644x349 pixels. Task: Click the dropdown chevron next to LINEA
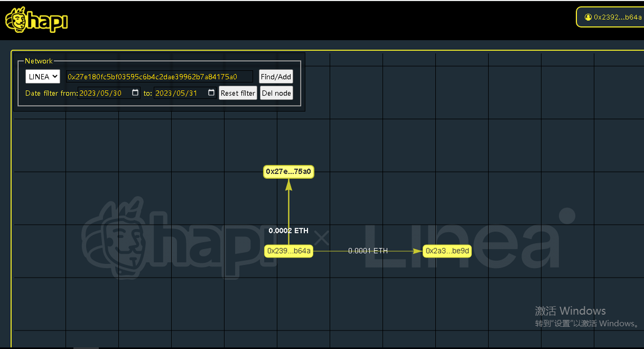(55, 76)
